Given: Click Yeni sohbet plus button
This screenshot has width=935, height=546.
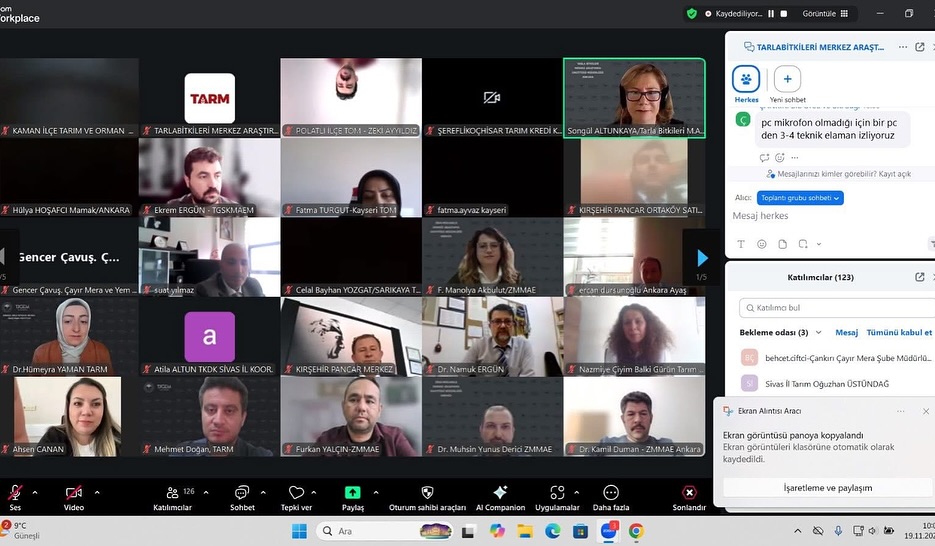Looking at the screenshot, I should click(787, 79).
